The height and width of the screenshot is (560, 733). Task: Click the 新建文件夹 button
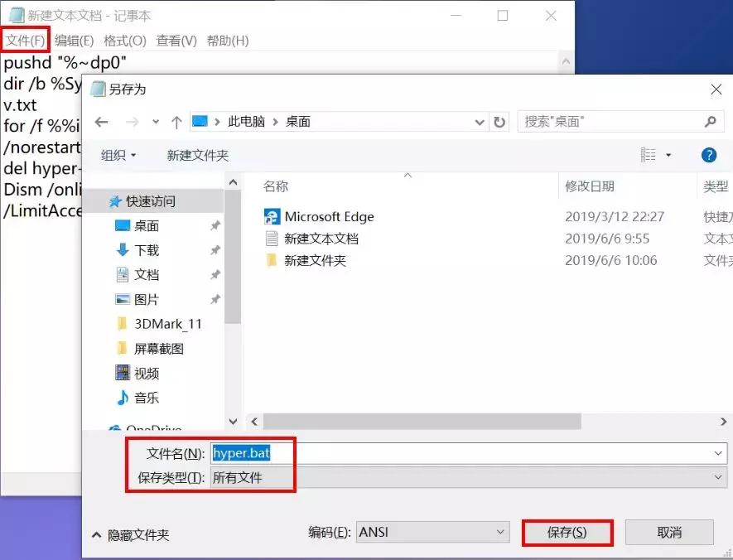[198, 155]
